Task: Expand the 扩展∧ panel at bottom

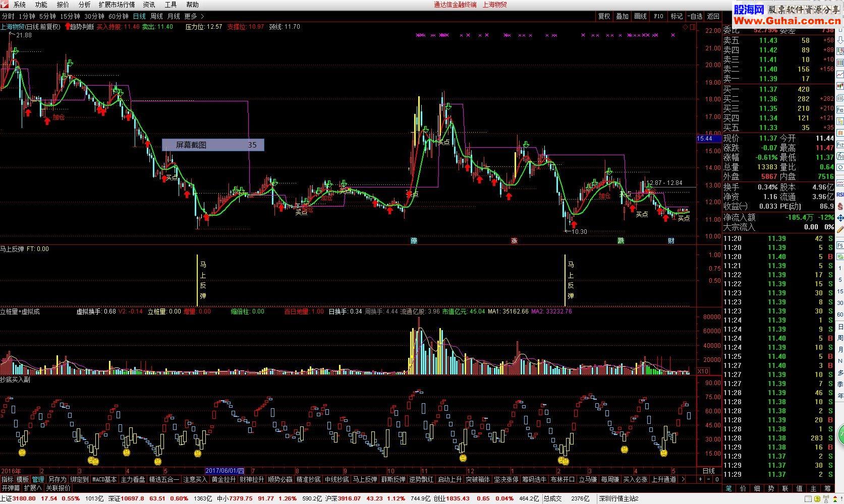Action: [33, 488]
